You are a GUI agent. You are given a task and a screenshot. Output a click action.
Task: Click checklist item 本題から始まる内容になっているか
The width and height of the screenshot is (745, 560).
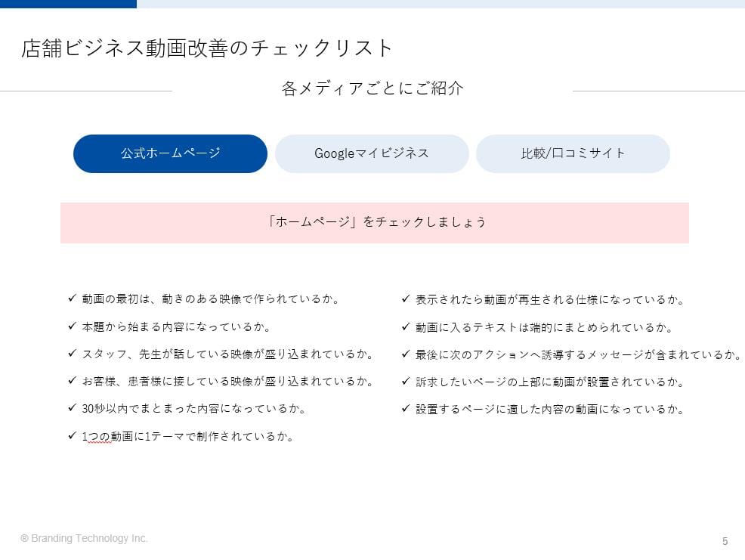(176, 326)
